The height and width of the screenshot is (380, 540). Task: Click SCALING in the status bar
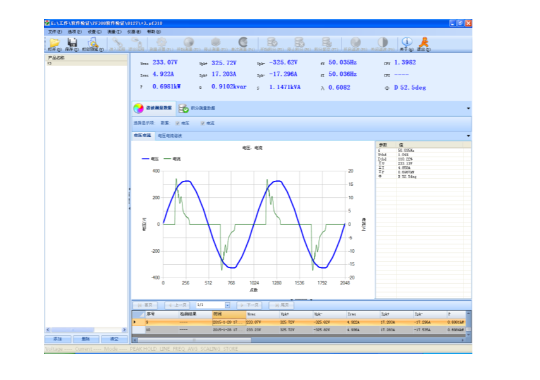click(211, 349)
